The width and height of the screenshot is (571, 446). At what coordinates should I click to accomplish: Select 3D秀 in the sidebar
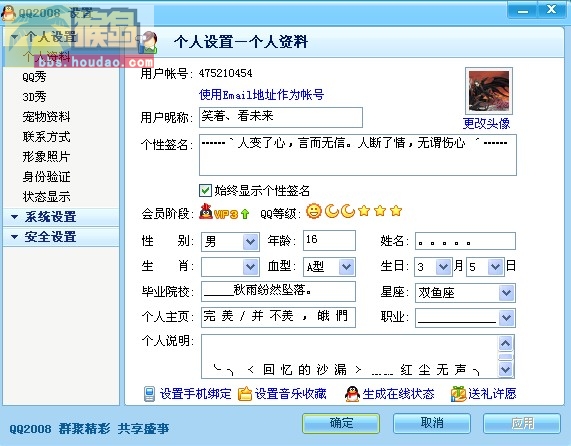tap(34, 97)
